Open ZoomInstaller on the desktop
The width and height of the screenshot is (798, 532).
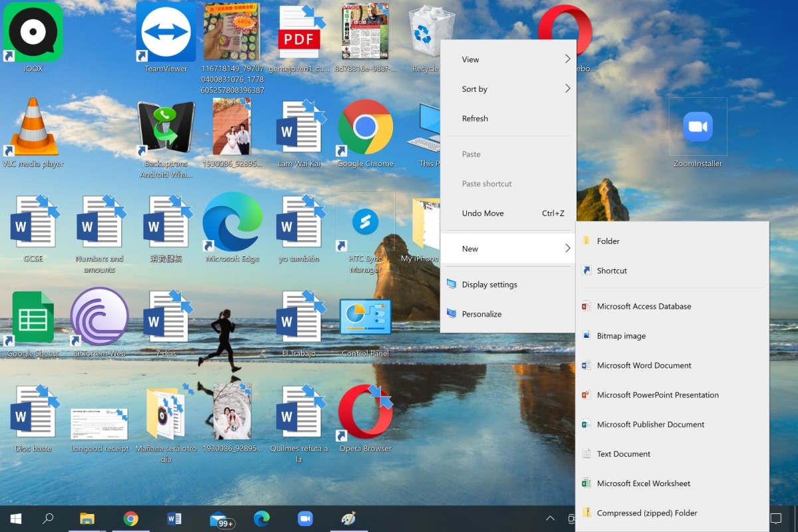[698, 133]
